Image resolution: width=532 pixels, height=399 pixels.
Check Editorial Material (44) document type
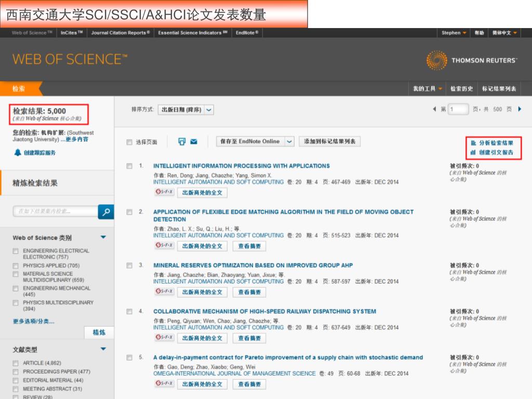[x=16, y=381]
